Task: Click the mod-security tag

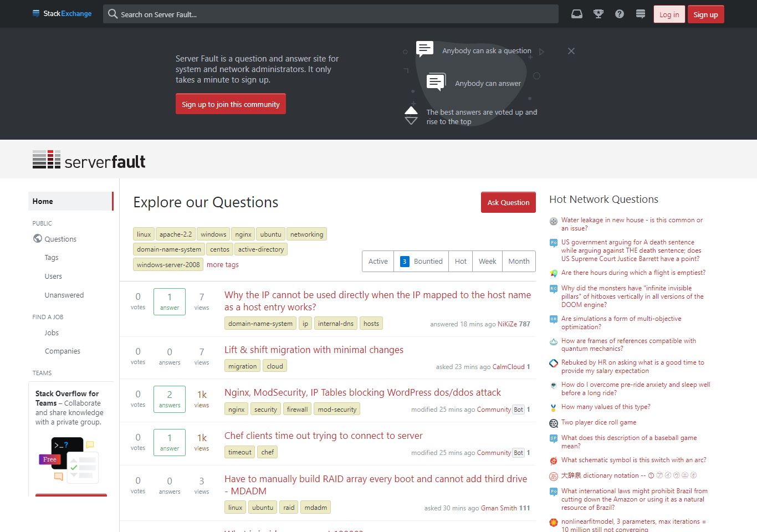Action: click(x=337, y=410)
